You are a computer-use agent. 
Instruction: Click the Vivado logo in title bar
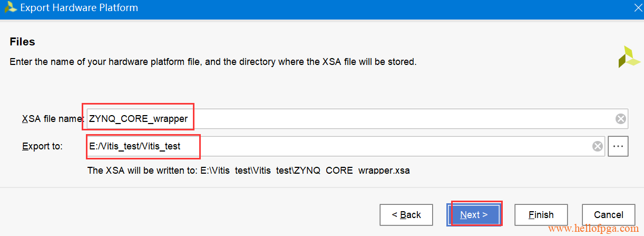point(10,8)
